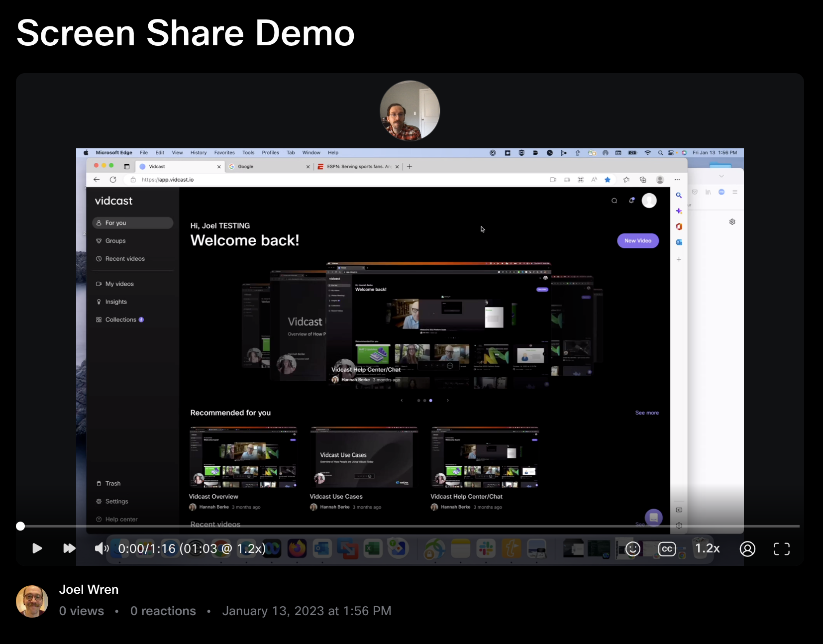Open the History menu in Edge

pyautogui.click(x=199, y=153)
